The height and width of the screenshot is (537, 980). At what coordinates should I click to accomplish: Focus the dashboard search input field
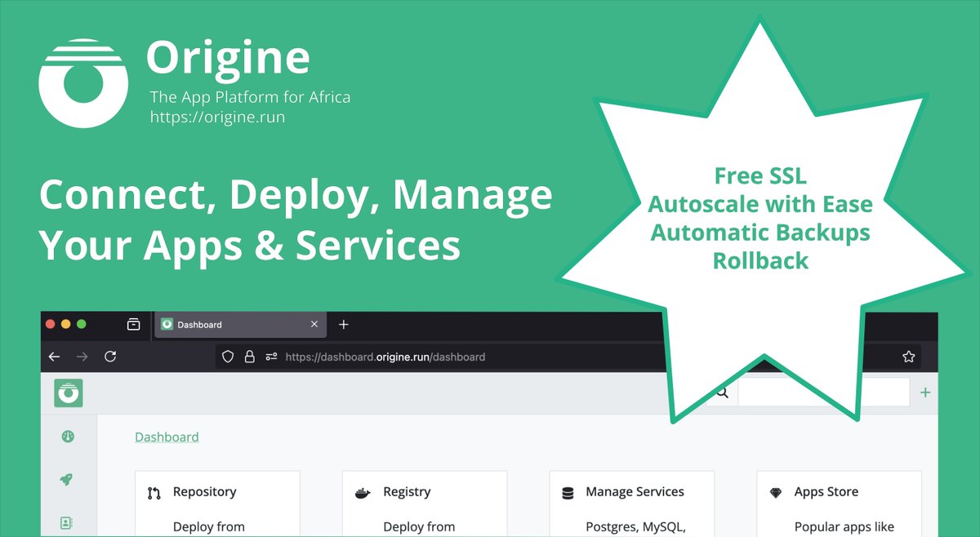(823, 393)
